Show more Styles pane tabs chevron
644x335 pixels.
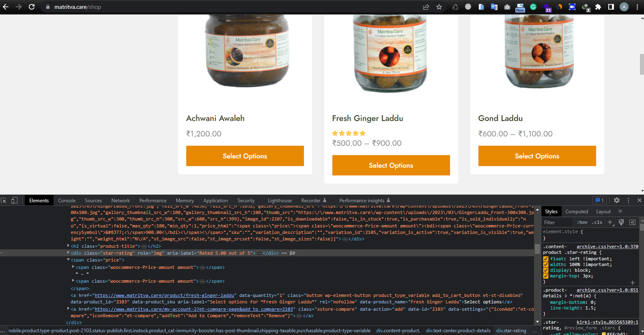coord(620,212)
